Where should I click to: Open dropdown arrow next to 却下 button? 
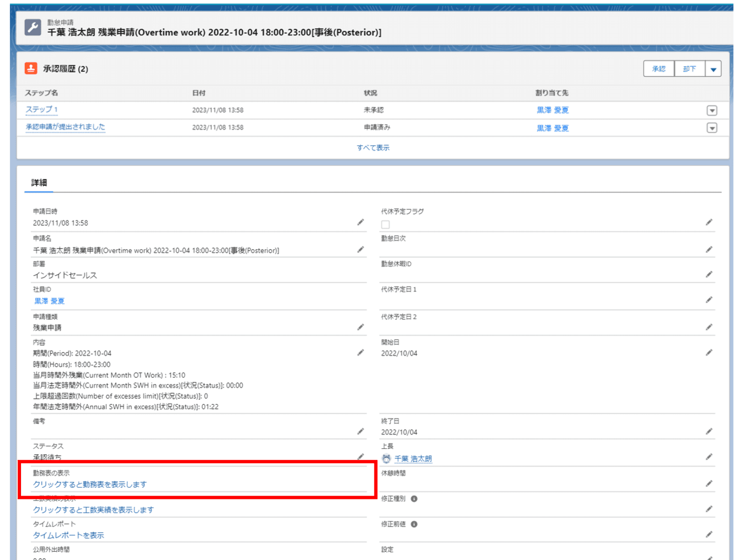coord(713,69)
